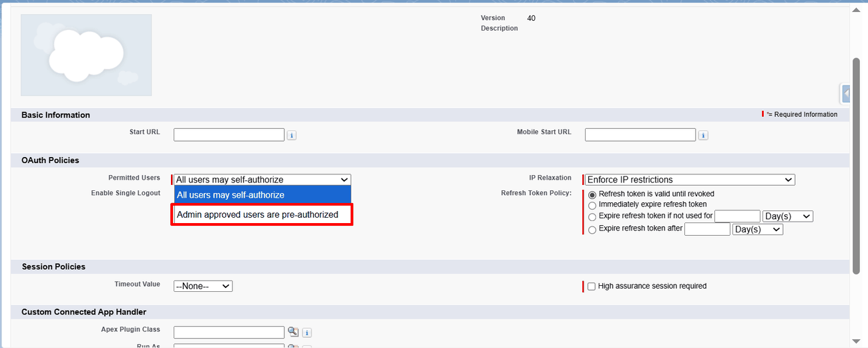868x348 pixels.
Task: Choose Admin approved users are pre-authorized
Action: (x=262, y=215)
